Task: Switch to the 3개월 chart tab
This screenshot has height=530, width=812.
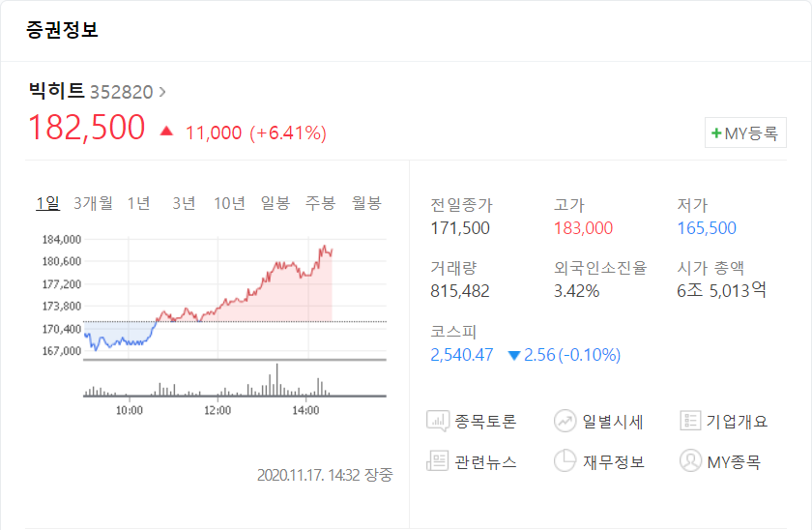Action: 93,203
